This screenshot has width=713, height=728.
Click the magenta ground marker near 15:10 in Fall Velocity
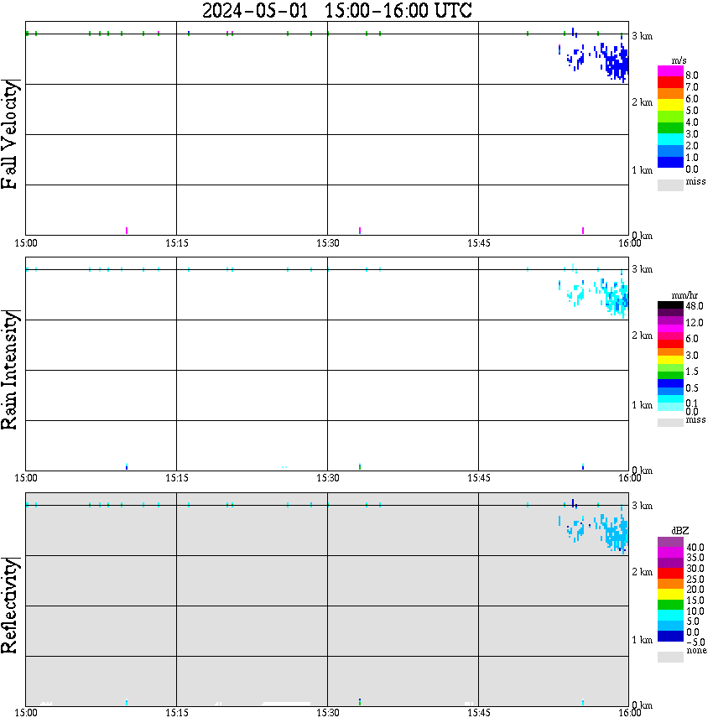127,231
